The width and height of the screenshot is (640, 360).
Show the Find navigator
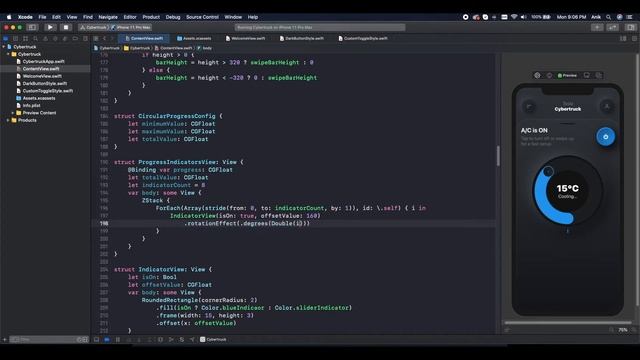pyautogui.click(x=36, y=38)
